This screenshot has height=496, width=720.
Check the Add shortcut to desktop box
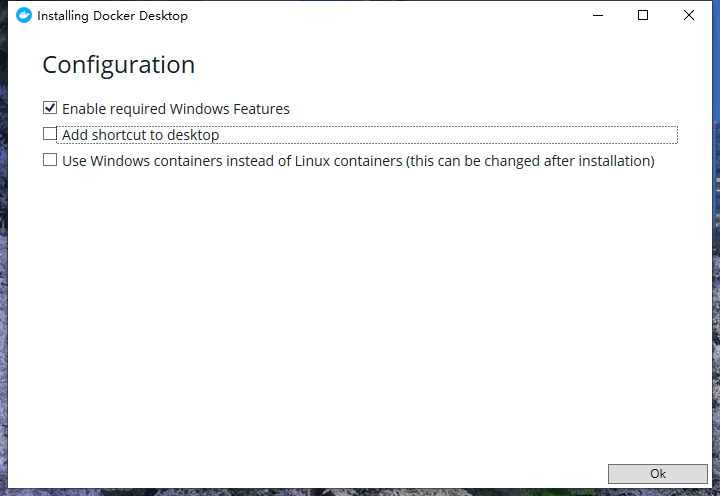[x=50, y=134]
